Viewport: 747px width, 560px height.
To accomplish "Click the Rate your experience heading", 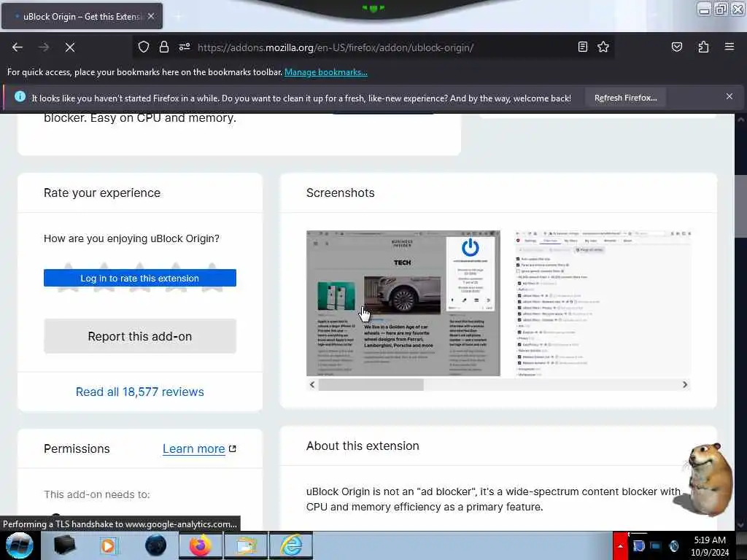I will tap(102, 192).
